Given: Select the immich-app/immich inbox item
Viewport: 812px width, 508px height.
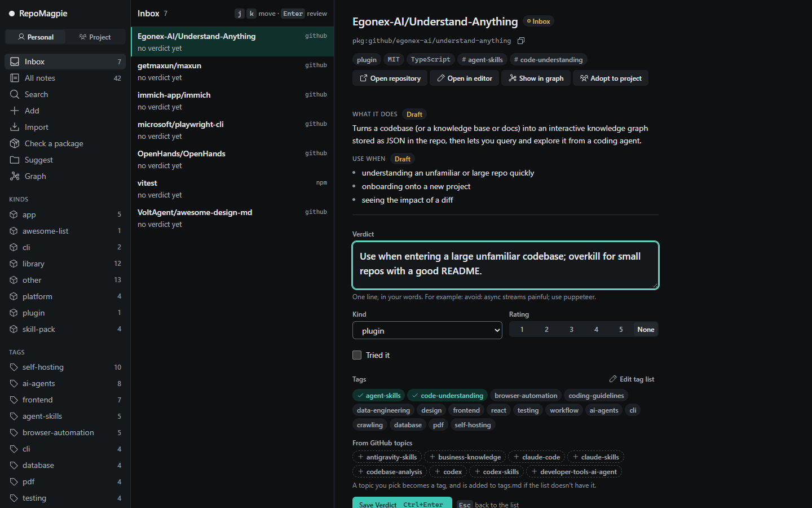Looking at the screenshot, I should tap(232, 100).
